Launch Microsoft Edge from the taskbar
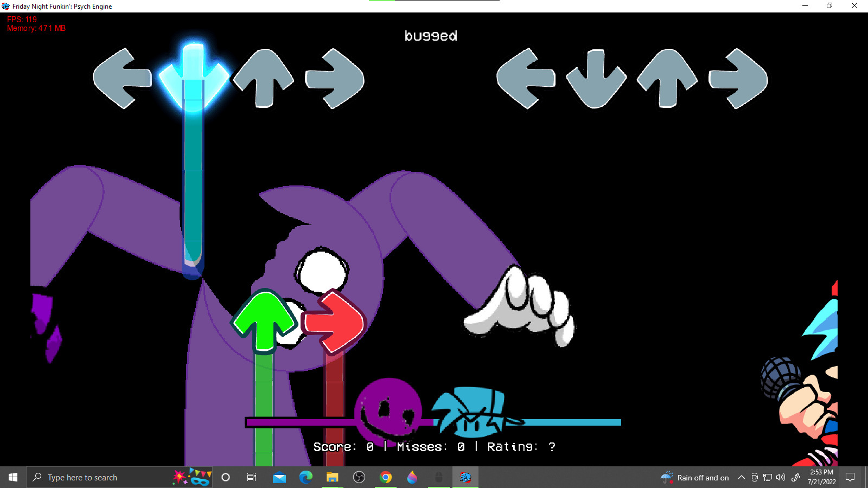 coord(306,477)
